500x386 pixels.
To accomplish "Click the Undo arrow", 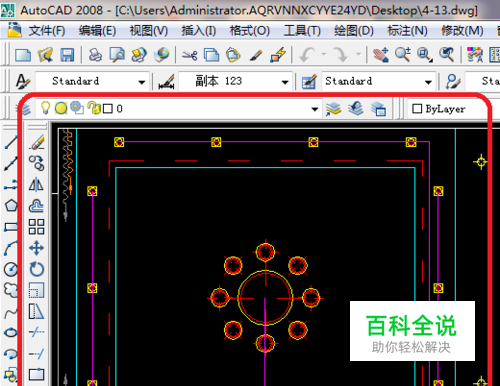I will coord(307,55).
